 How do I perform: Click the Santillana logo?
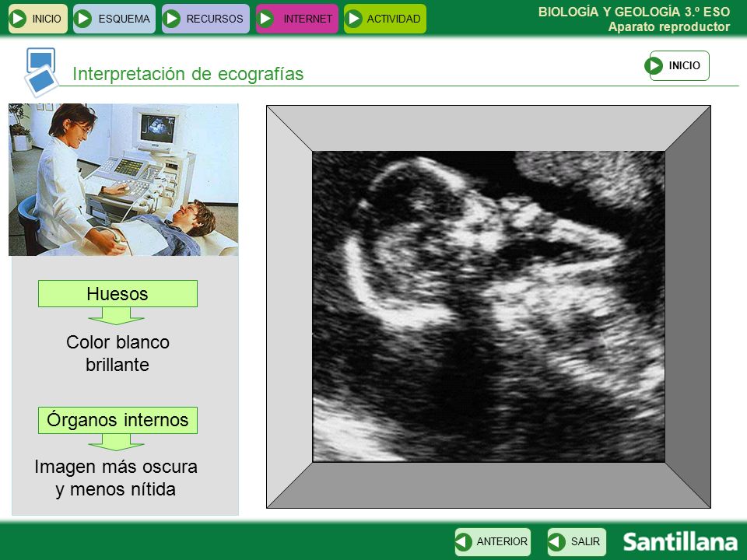pos(680,542)
